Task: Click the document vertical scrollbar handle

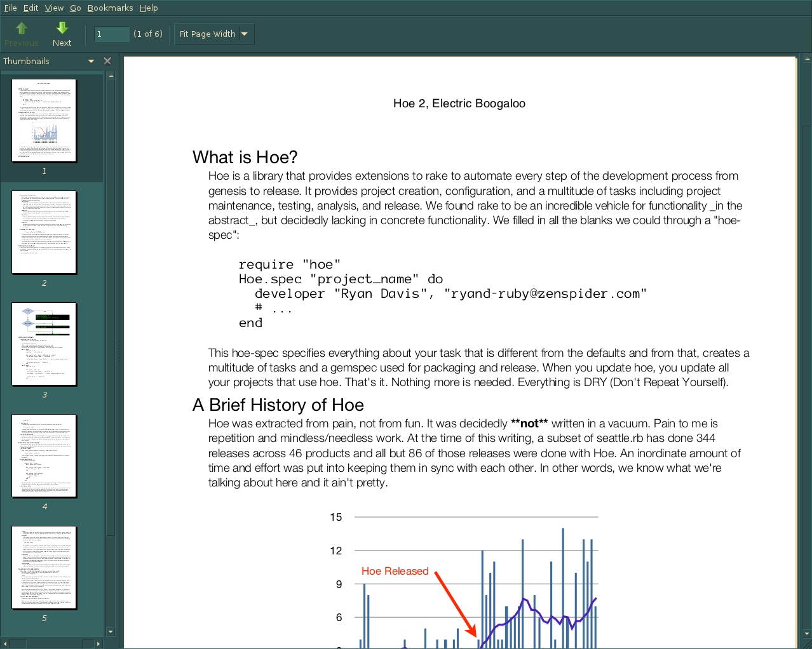Action: (807, 94)
